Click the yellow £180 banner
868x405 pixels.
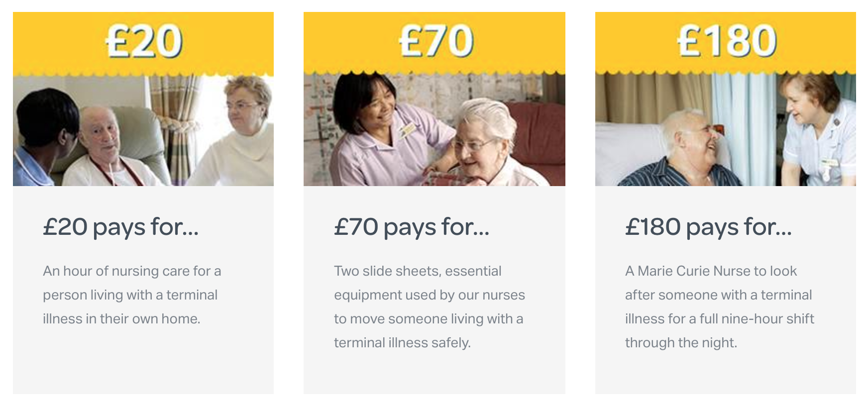tap(726, 43)
